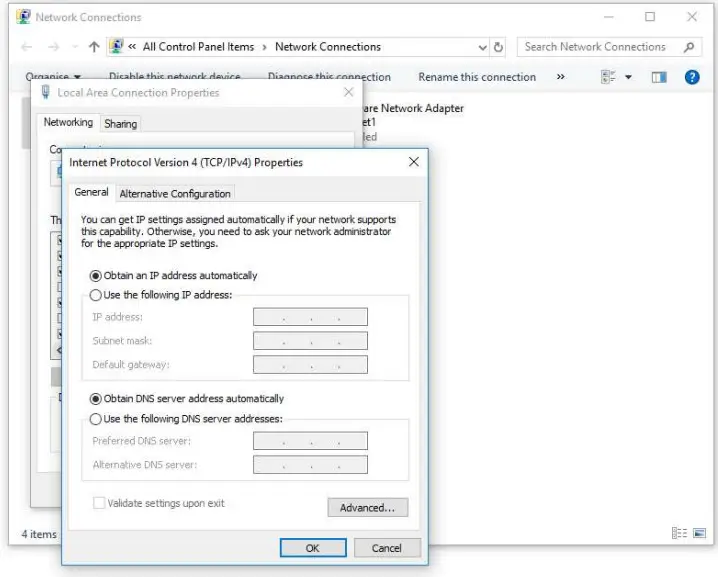Image resolution: width=718 pixels, height=577 pixels.
Task: Close Local Area Connection Properties dialog
Action: pos(348,92)
